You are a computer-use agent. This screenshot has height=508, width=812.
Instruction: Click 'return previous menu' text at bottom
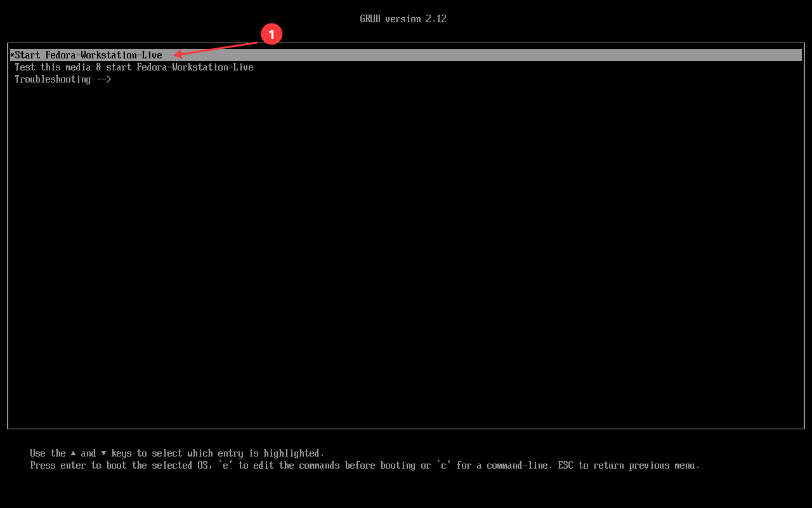coord(644,465)
